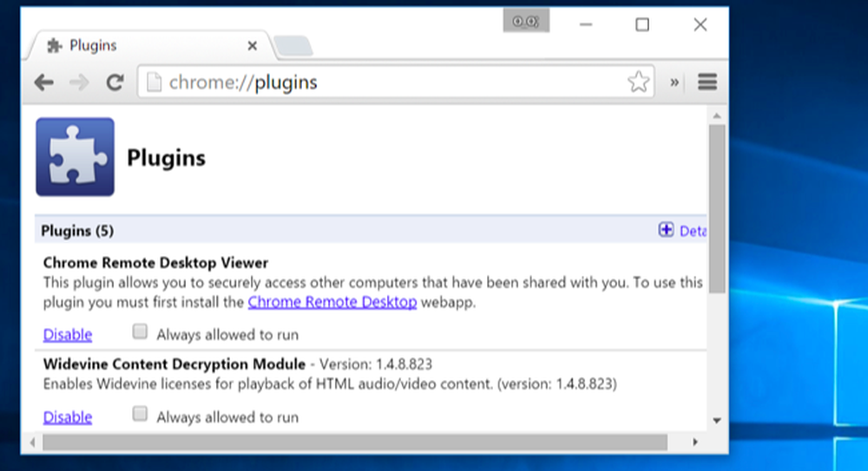Click the vertical scrollbar down arrow
The width and height of the screenshot is (868, 471).
pyautogui.click(x=717, y=421)
